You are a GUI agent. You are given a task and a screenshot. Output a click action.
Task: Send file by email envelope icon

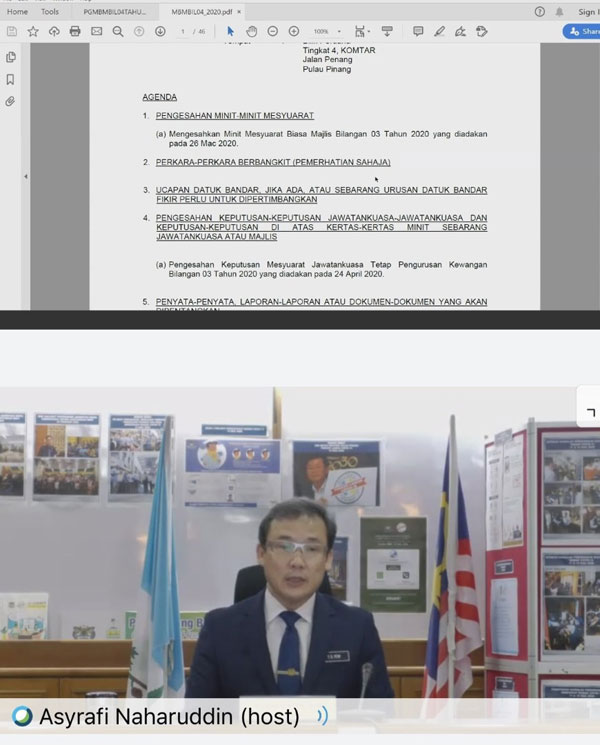coord(96,31)
